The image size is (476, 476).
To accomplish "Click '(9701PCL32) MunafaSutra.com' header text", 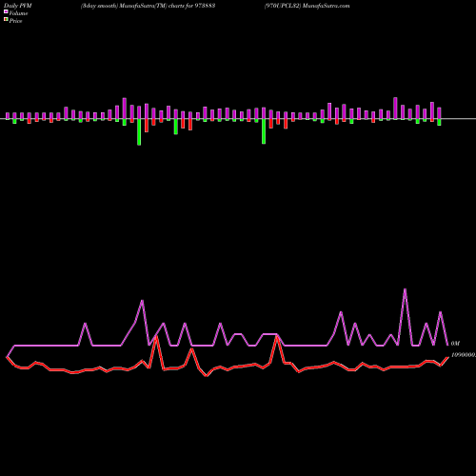I will pyautogui.click(x=307, y=6).
